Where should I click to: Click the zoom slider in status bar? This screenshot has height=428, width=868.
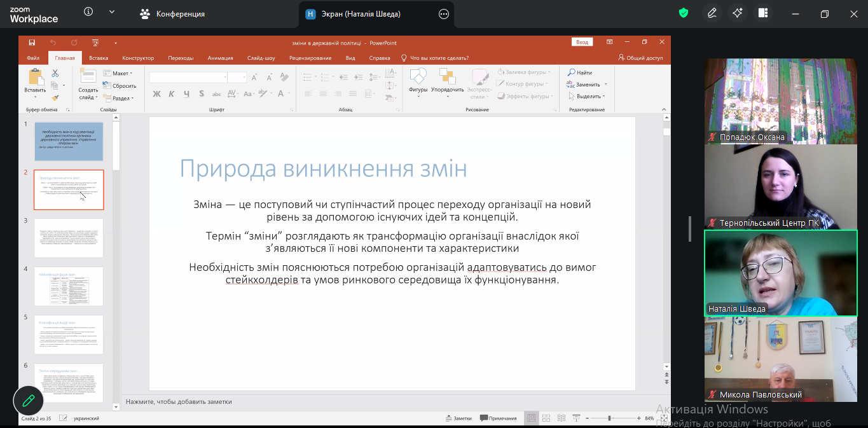tap(610, 418)
